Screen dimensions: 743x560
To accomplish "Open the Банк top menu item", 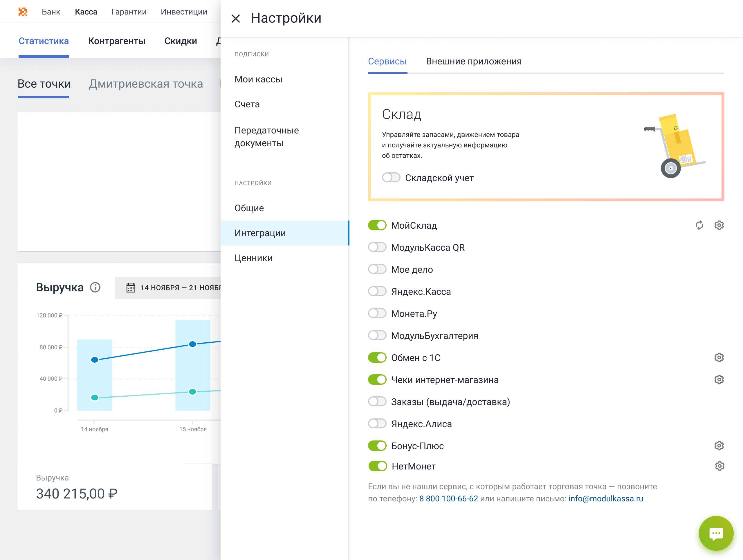I will (x=51, y=12).
